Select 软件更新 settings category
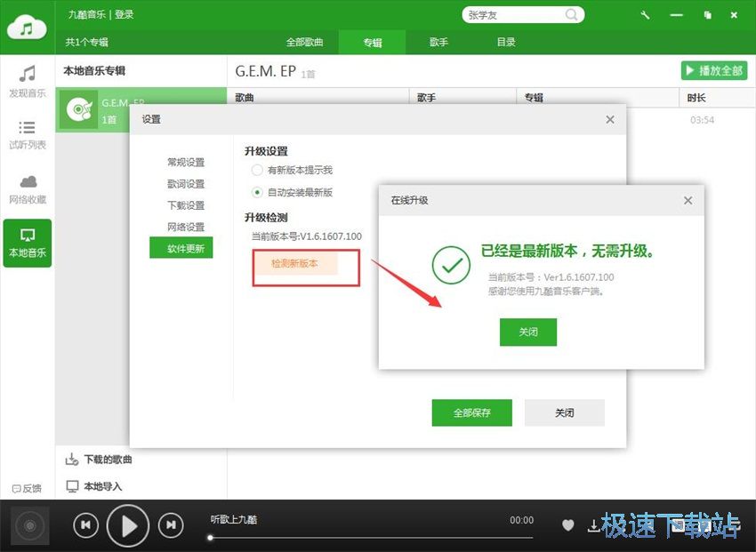This screenshot has width=756, height=552. click(181, 248)
